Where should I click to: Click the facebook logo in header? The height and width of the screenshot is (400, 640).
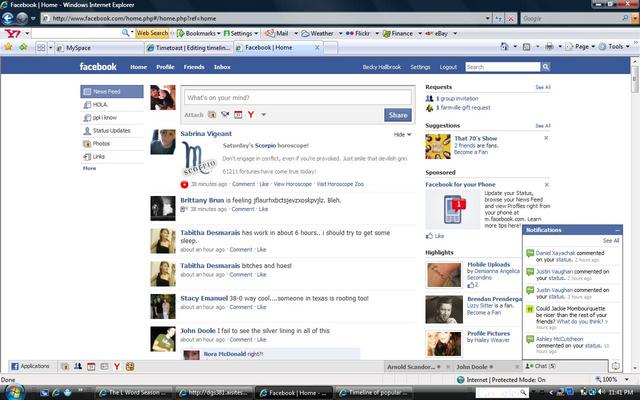pyautogui.click(x=98, y=67)
